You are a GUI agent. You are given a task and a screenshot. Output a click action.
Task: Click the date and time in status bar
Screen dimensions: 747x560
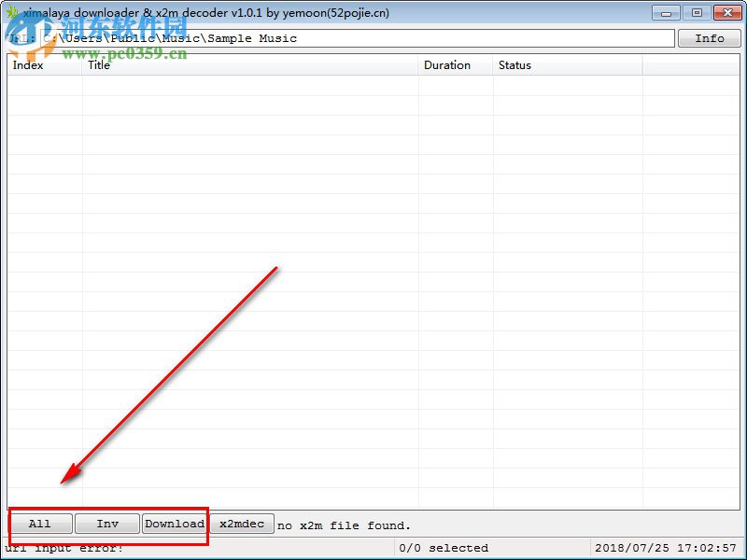[666, 548]
